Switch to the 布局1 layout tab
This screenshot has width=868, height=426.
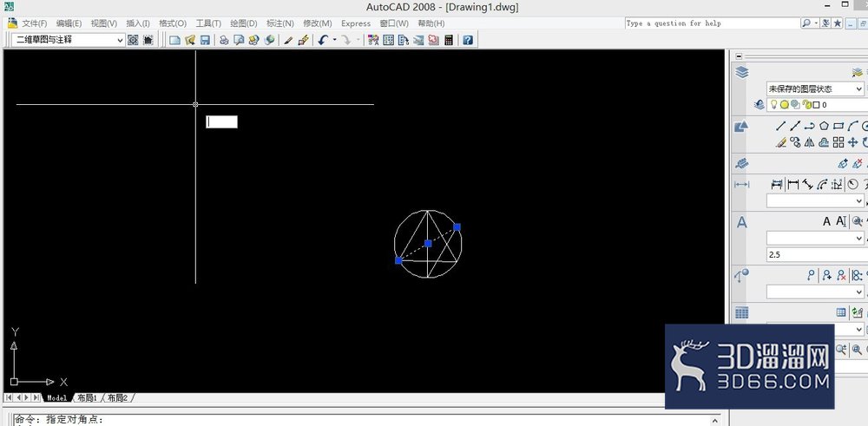pos(88,397)
